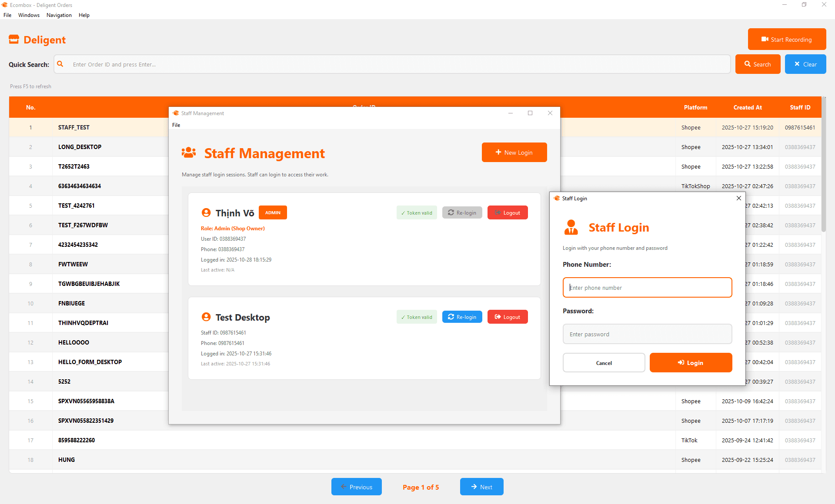The image size is (835, 504).
Task: Click the Staff Login person icon
Action: click(571, 227)
